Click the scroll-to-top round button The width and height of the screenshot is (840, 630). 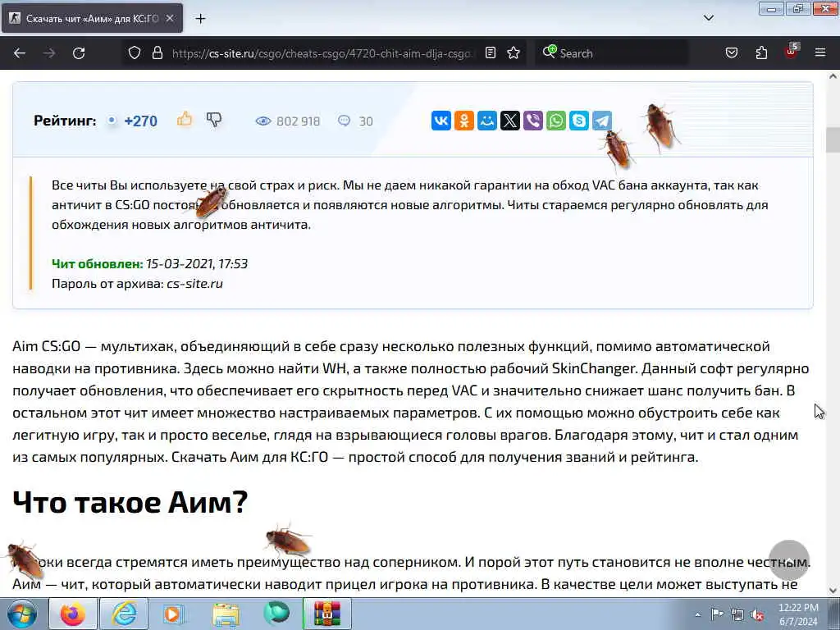[789, 559]
